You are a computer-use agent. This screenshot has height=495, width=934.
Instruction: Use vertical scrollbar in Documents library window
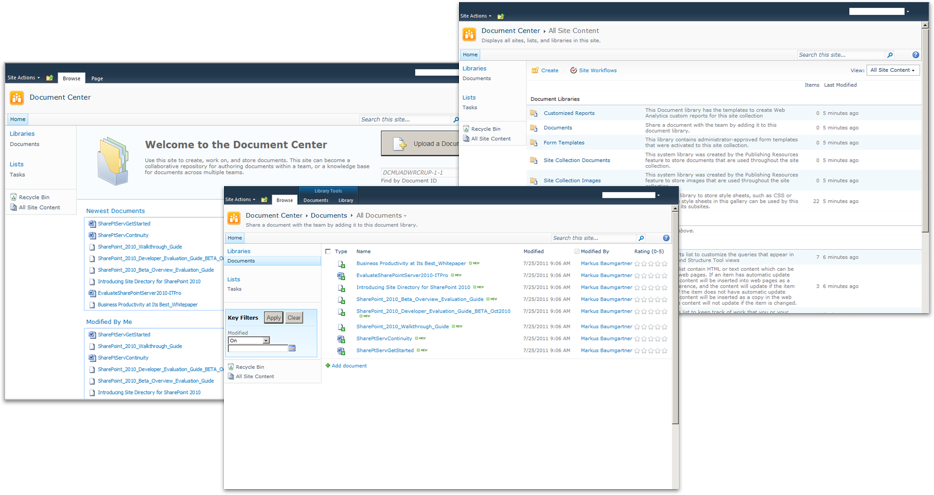click(675, 319)
